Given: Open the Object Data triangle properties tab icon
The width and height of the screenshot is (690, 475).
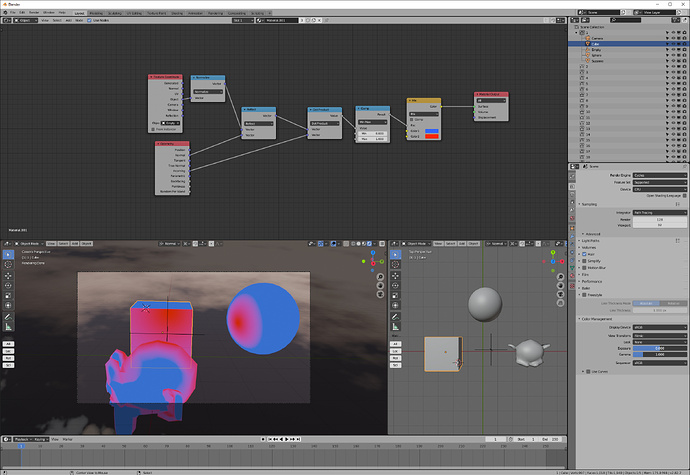Looking at the screenshot, I should click(x=572, y=268).
